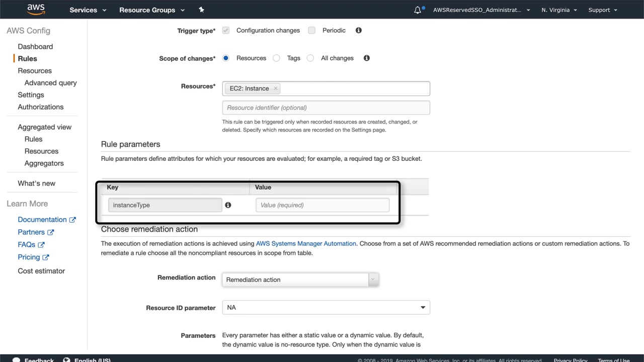
Task: Open the notifications bell
Action: (x=418, y=10)
